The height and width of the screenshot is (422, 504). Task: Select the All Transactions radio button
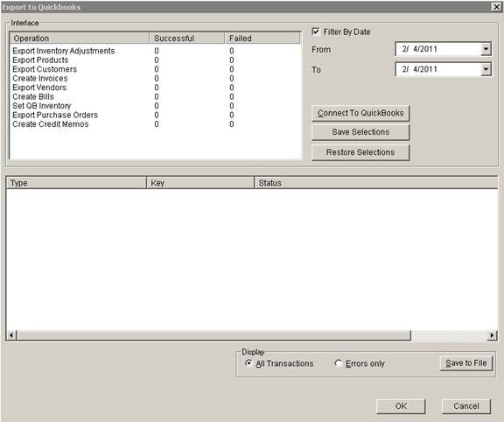(248, 363)
